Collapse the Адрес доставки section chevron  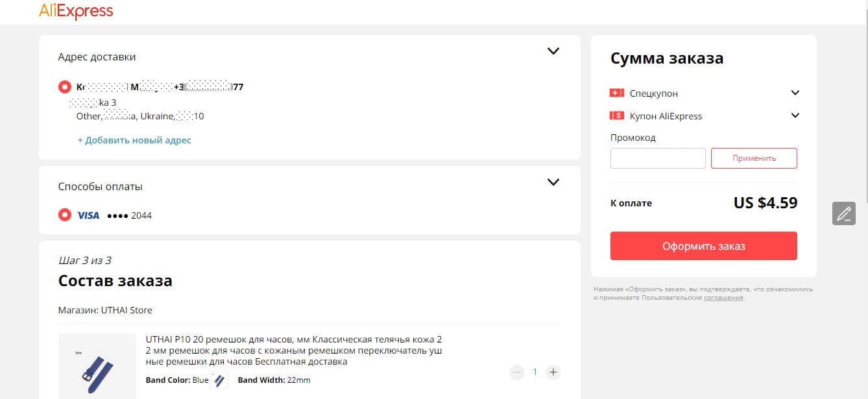553,51
